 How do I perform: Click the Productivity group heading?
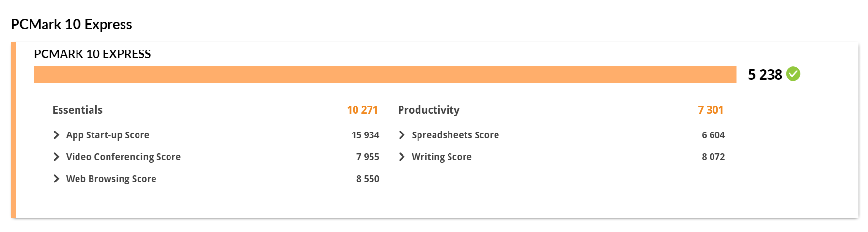[429, 110]
